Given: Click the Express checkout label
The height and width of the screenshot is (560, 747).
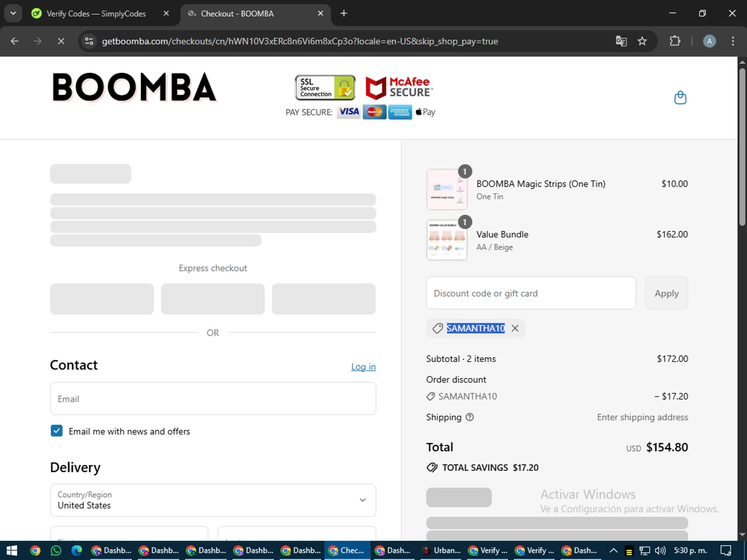Looking at the screenshot, I should (213, 268).
